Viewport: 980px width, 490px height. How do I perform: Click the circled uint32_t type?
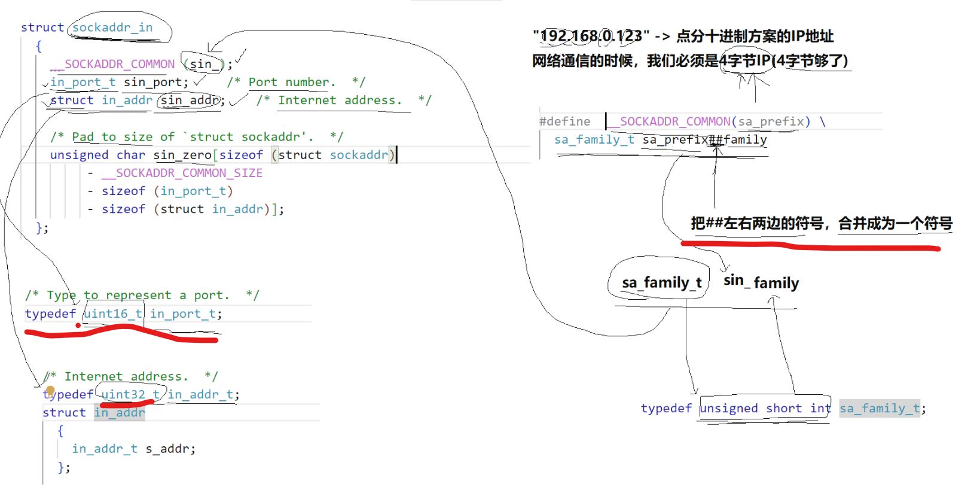(130, 394)
